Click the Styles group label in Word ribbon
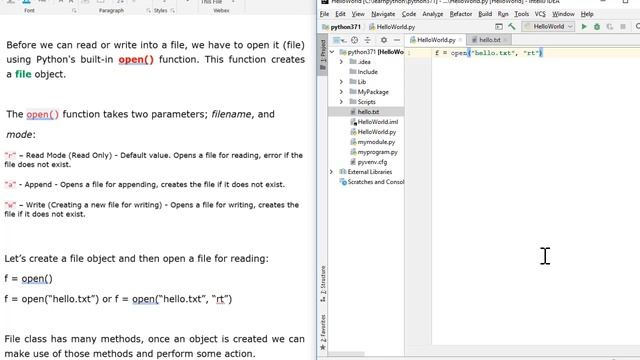The height and width of the screenshot is (360, 640). pos(160,11)
